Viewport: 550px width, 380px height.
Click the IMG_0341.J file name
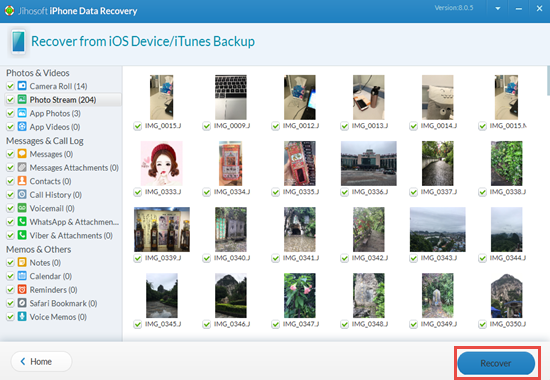[x=301, y=258]
